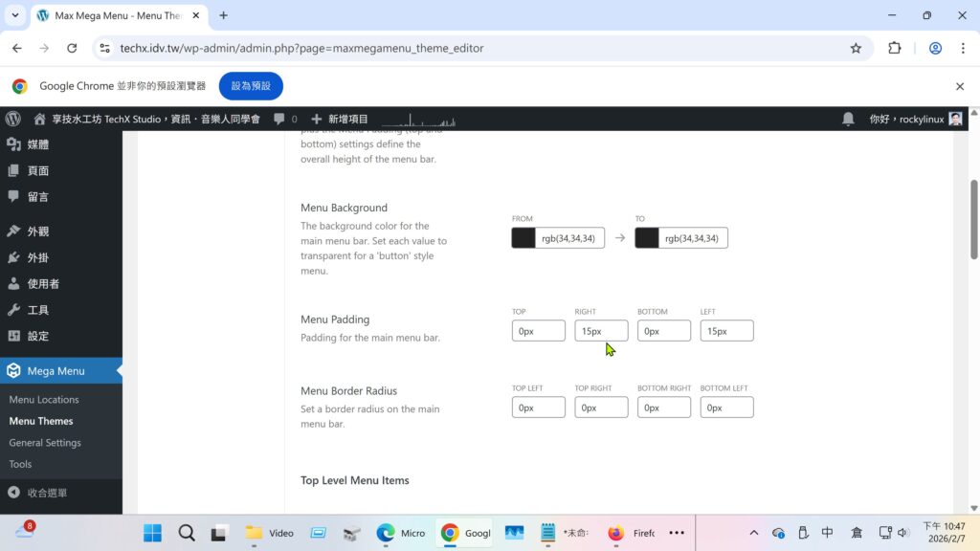Open the Chrome profile avatar icon
The image size is (980, 551).
tap(935, 48)
